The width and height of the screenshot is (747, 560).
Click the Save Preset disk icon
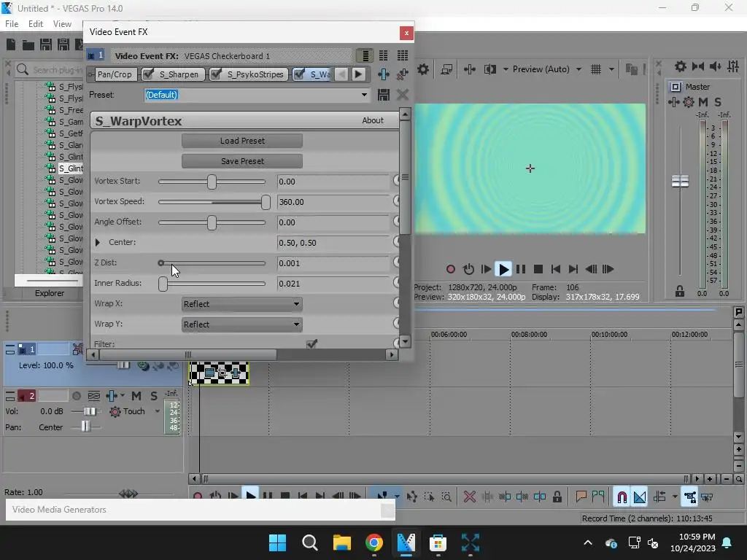384,95
